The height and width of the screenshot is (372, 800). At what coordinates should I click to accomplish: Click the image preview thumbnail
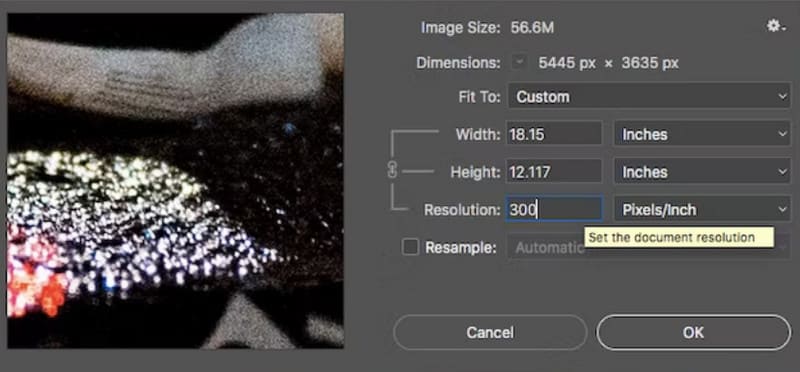(x=176, y=181)
